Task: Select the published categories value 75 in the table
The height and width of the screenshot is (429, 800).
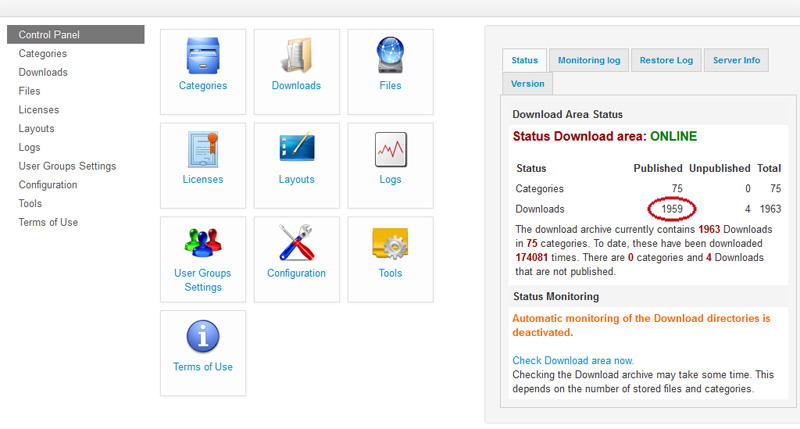Action: [677, 189]
